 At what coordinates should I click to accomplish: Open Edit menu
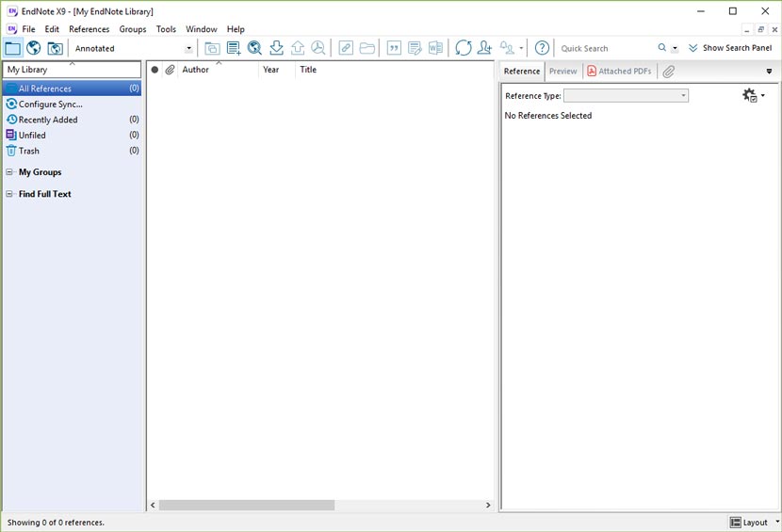(52, 29)
